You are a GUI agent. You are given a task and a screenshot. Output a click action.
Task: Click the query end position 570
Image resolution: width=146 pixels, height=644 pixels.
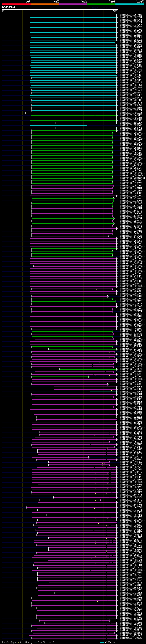tap(115, 11)
